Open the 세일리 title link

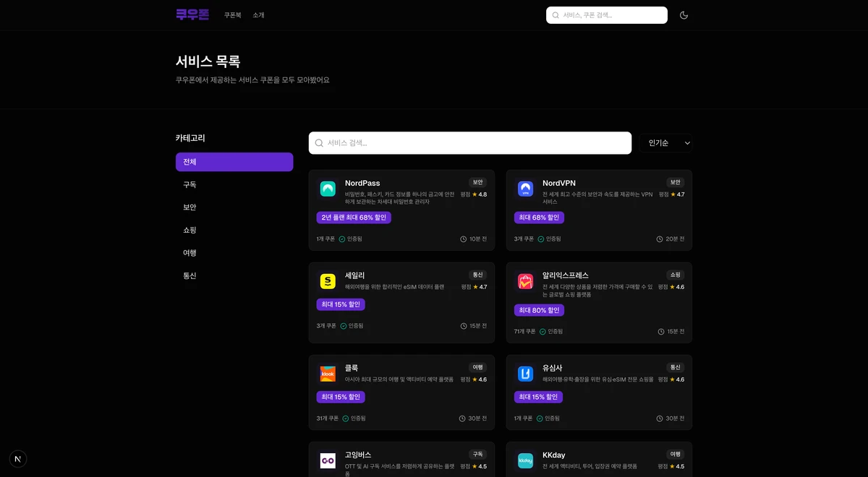tap(355, 276)
